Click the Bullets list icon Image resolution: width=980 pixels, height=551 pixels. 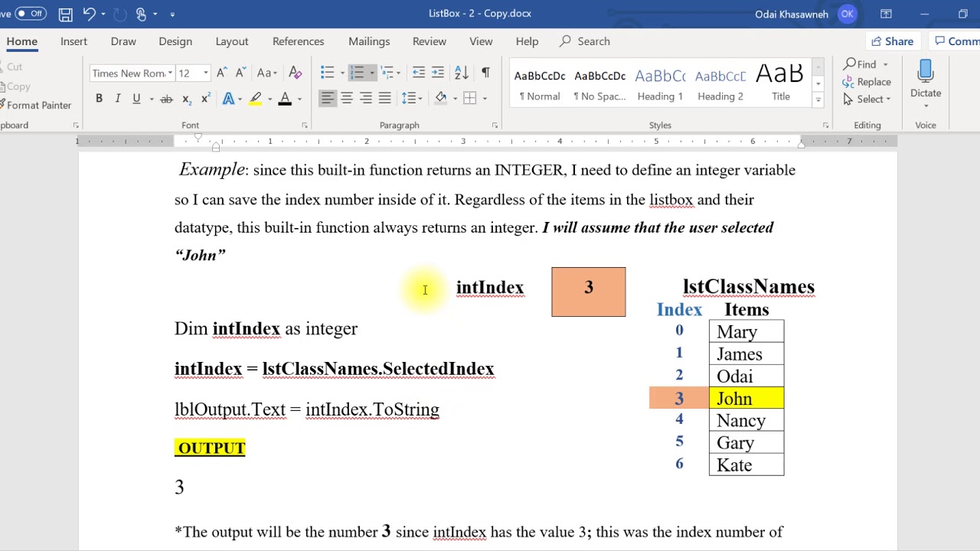327,73
